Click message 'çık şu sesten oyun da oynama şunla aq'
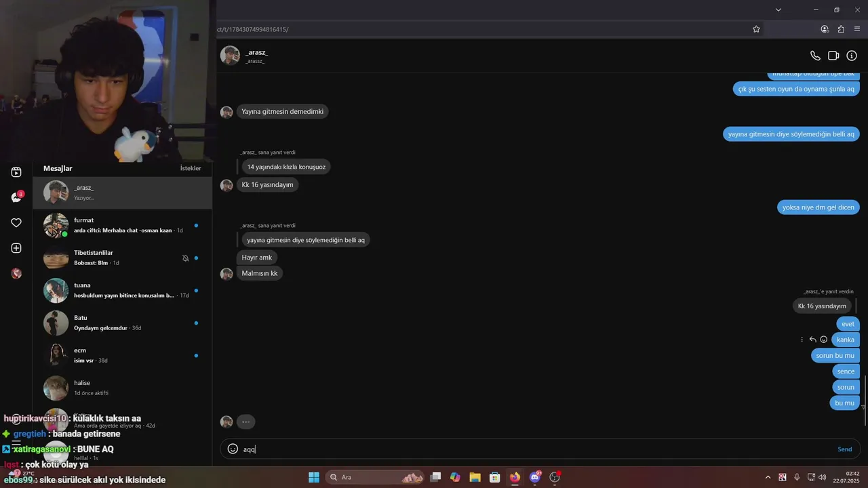 pyautogui.click(x=796, y=89)
